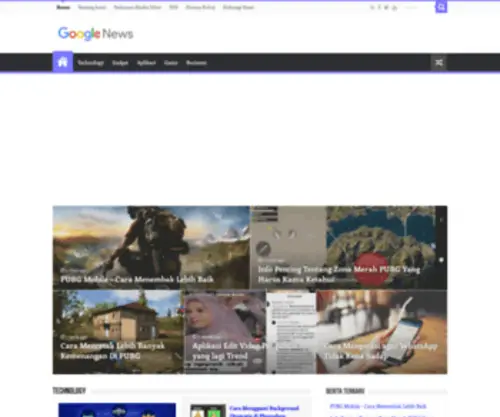
Task: Open the Privacy Policy top link
Action: click(x=200, y=7)
